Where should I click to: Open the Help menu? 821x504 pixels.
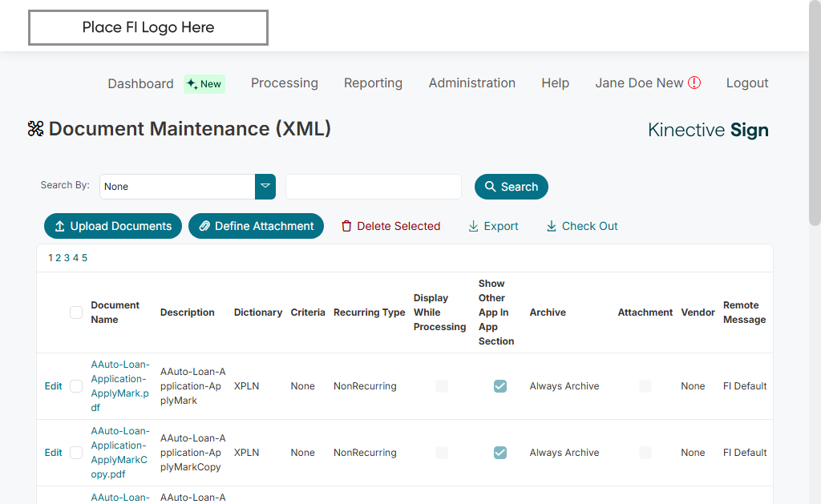tap(555, 83)
